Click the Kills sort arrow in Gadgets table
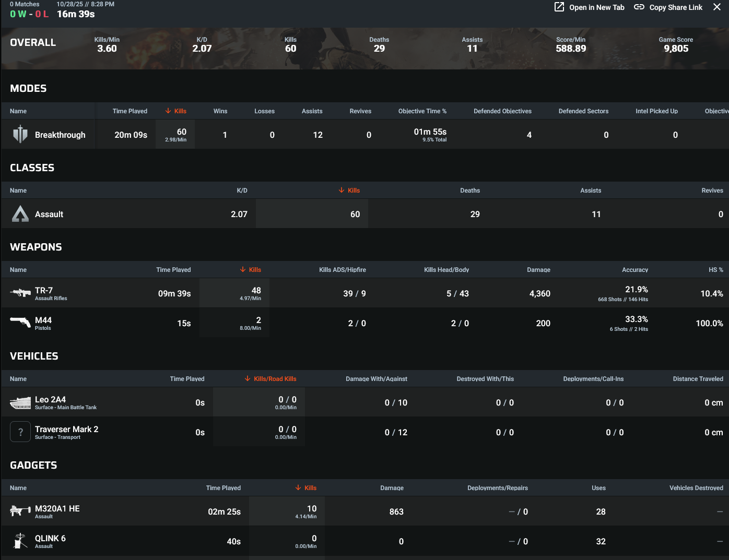The width and height of the screenshot is (729, 560). (298, 487)
